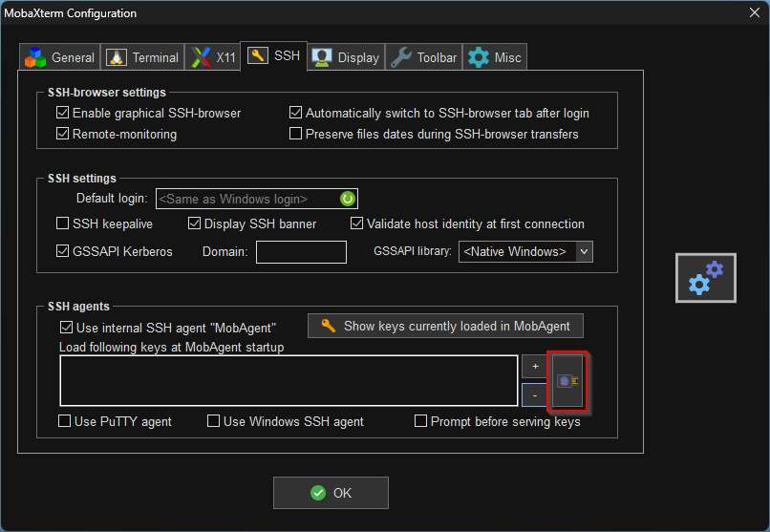Click the blue gears settings icon
Viewport: 770px width, 532px height.
706,278
